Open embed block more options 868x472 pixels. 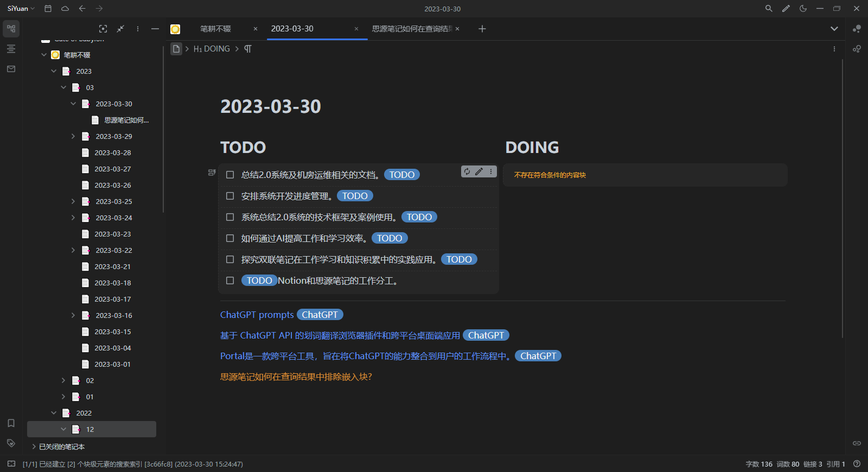tap(491, 171)
